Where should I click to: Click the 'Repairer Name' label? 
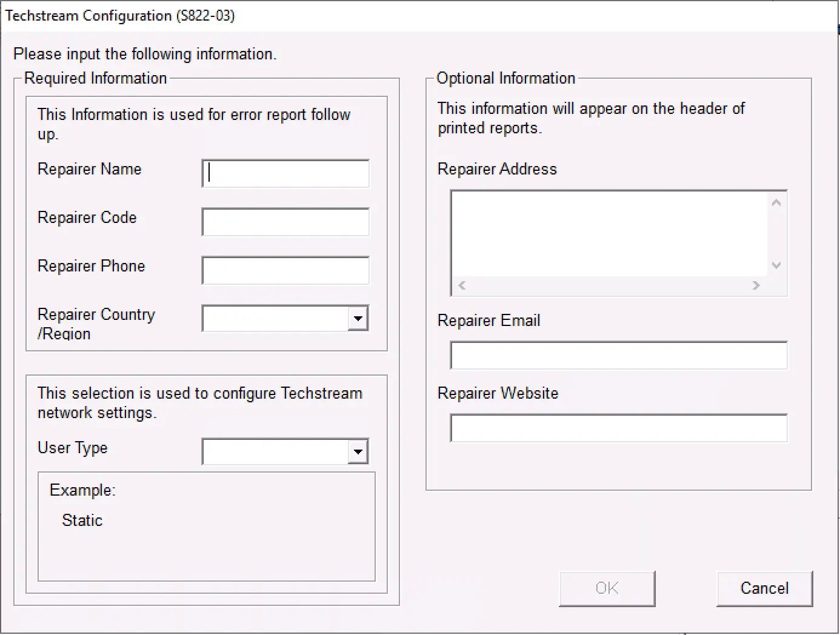point(89,169)
